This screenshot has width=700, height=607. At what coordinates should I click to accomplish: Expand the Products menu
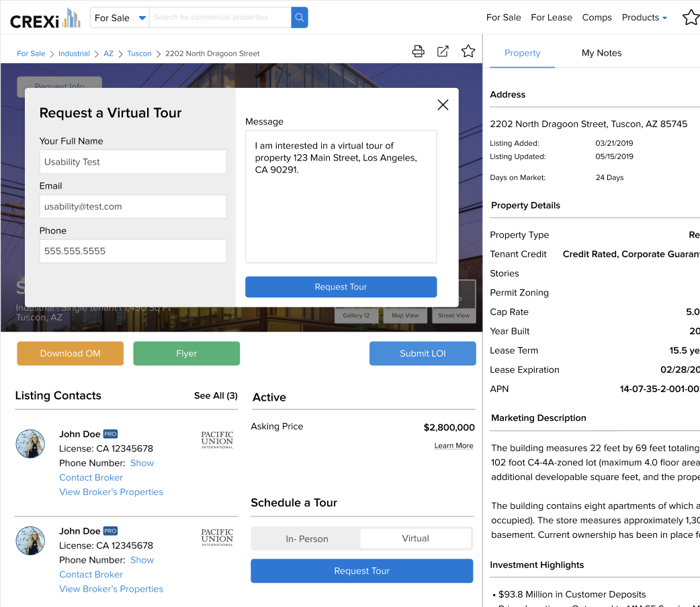click(x=644, y=17)
